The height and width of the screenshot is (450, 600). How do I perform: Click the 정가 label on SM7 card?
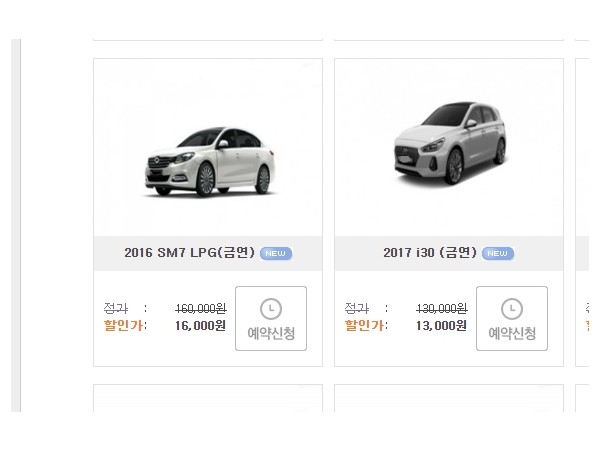[x=116, y=308]
